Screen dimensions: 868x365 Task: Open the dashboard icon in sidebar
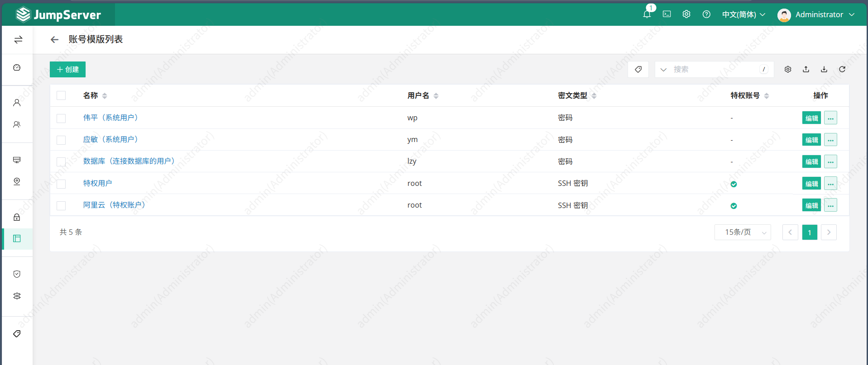(x=17, y=68)
